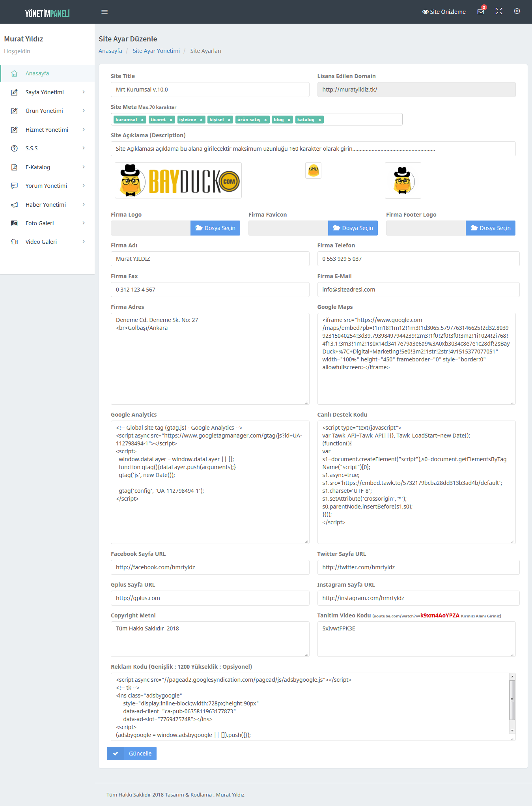Focus the Firma E-Mail input field
The image size is (532, 806).
(418, 290)
